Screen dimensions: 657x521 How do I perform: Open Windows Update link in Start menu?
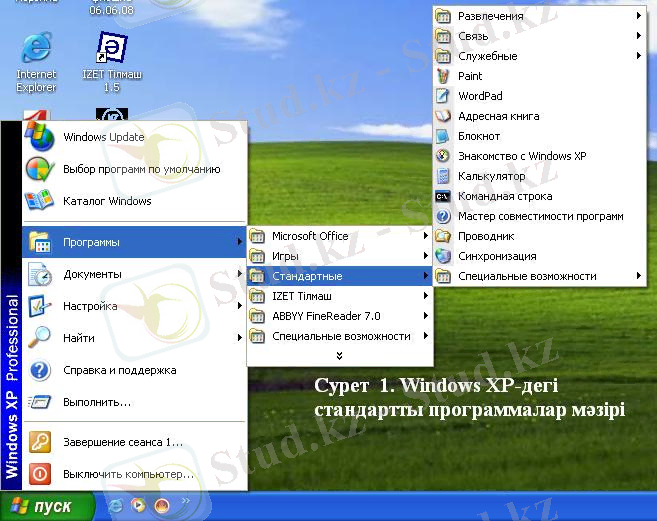tap(103, 137)
